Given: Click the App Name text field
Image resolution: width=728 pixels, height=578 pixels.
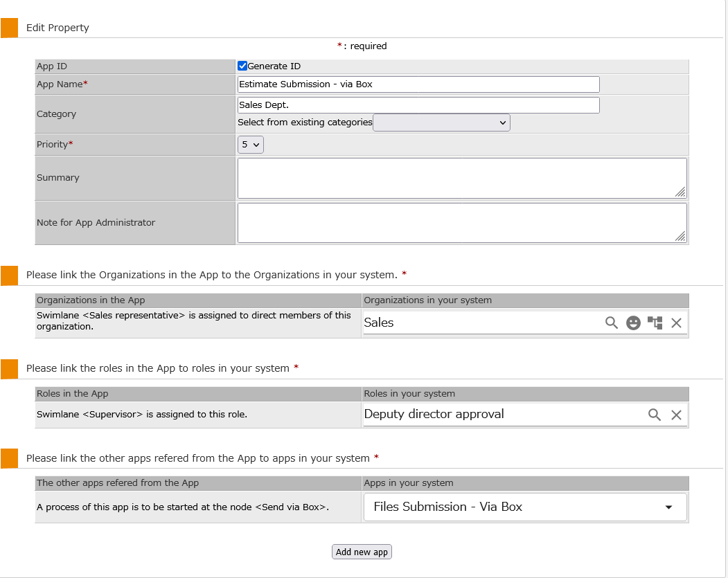Looking at the screenshot, I should tap(418, 84).
